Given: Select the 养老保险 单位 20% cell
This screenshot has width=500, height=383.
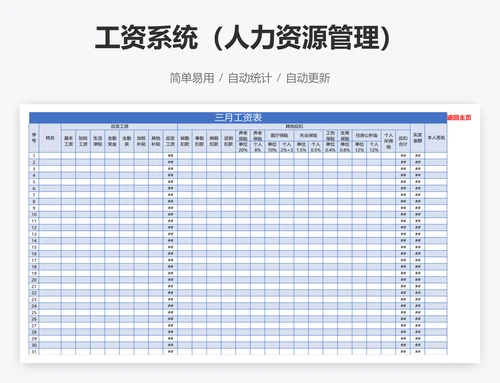Looking at the screenshot, I should click(x=243, y=147).
